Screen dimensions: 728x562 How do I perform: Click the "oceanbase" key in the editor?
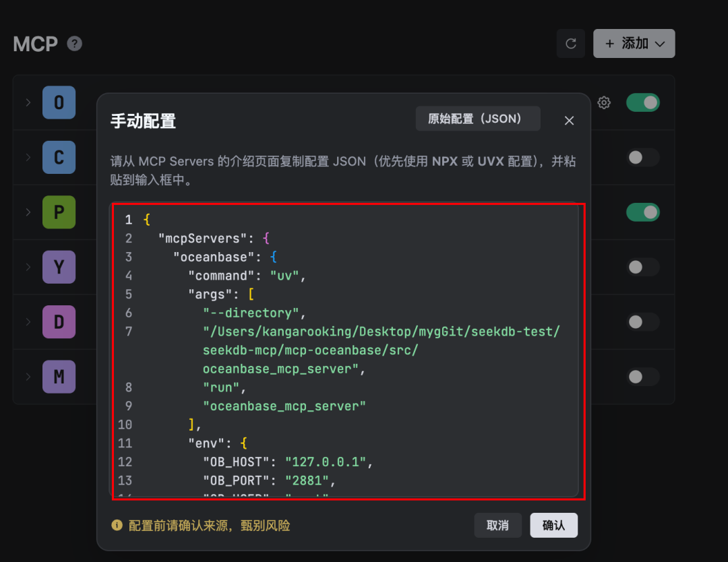click(214, 257)
